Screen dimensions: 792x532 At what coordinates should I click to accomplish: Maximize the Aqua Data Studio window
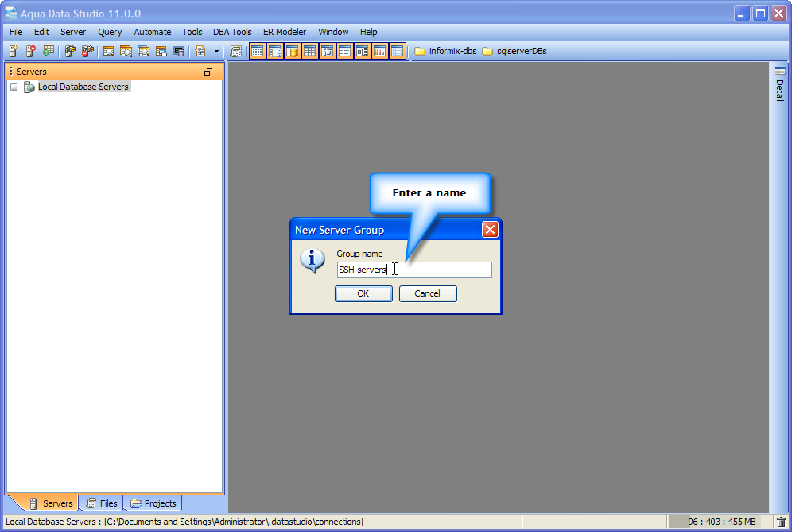pos(760,14)
